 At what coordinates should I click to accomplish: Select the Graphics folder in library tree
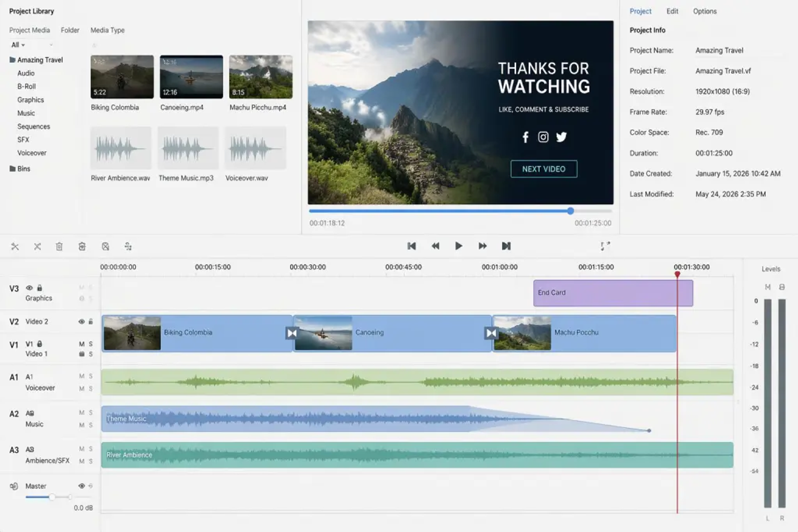30,100
